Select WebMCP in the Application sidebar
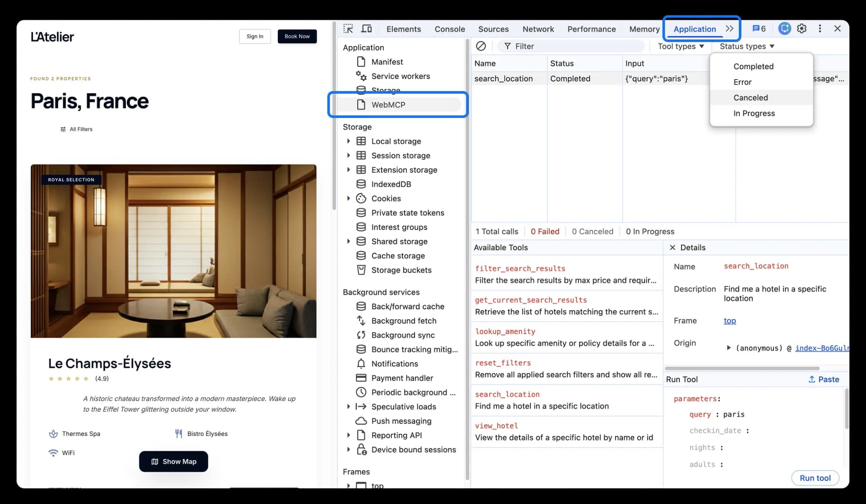 [399, 105]
